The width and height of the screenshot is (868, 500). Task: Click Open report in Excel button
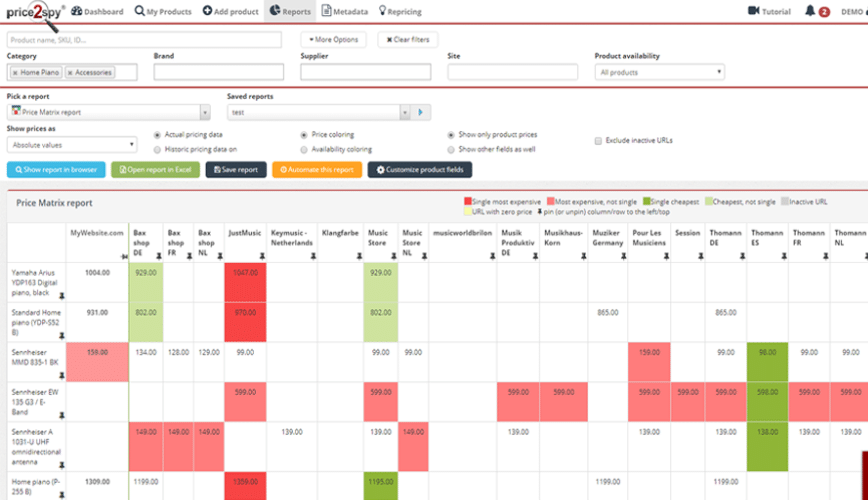[x=155, y=170]
